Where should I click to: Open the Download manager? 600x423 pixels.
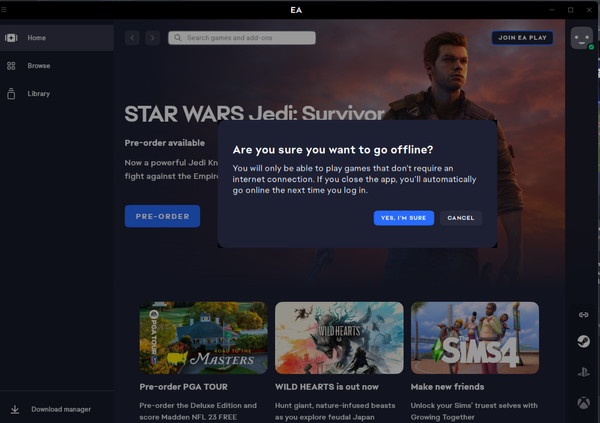tap(57, 410)
